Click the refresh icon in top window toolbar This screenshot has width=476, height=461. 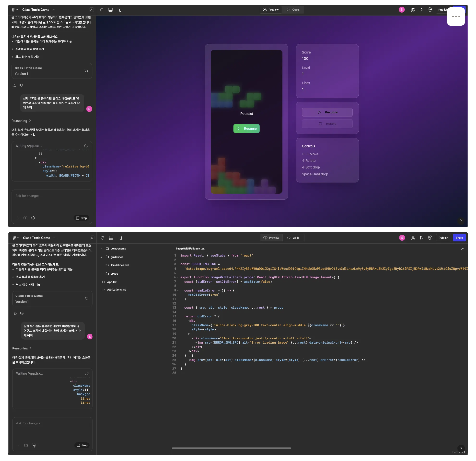[102, 10]
